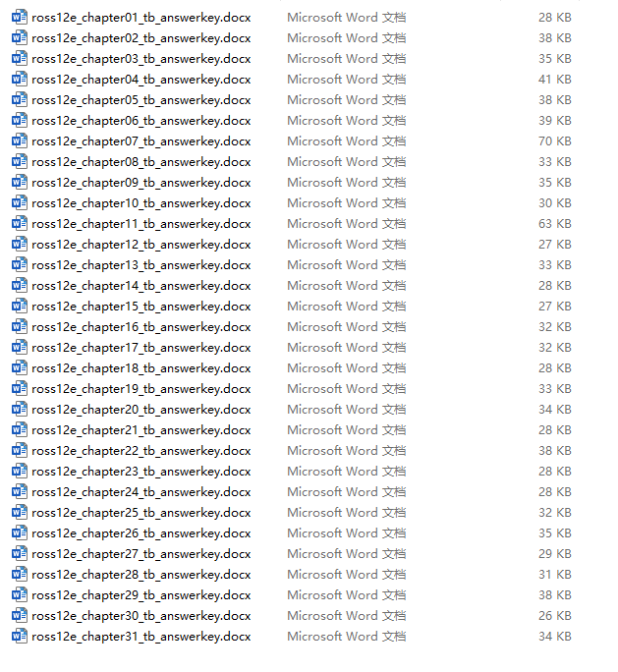Select file name ross12e_chapter26_tb_answerkey.docx

141,533
